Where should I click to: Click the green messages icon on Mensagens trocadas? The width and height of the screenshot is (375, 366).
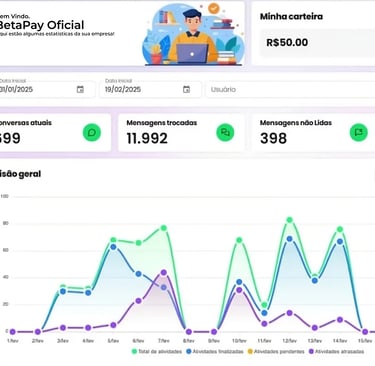pos(225,132)
